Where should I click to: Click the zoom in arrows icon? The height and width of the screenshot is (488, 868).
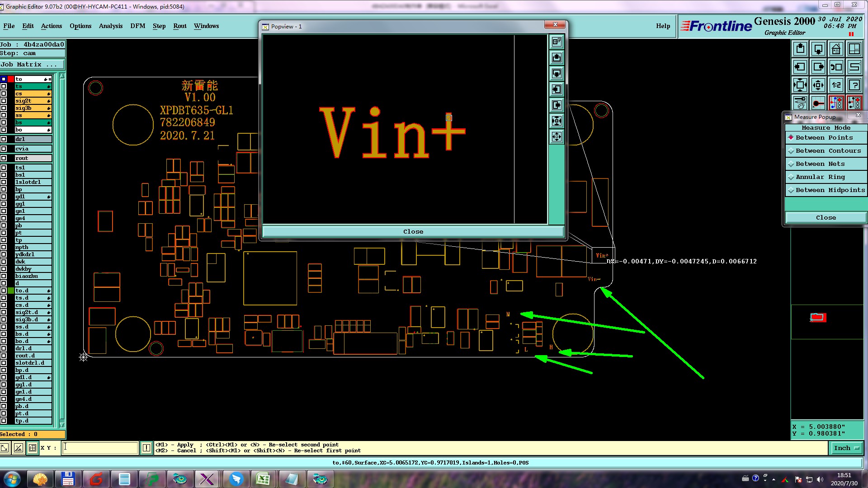pos(818,85)
